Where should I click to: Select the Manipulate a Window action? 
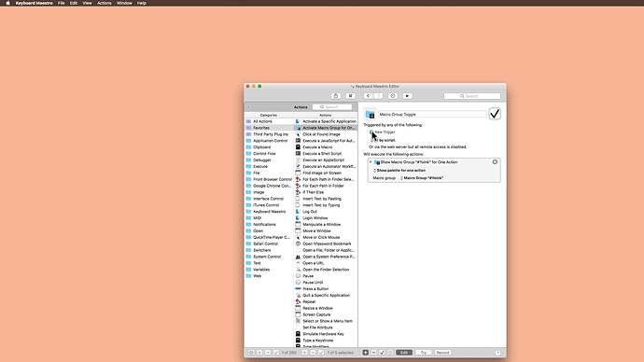pyautogui.click(x=326, y=225)
